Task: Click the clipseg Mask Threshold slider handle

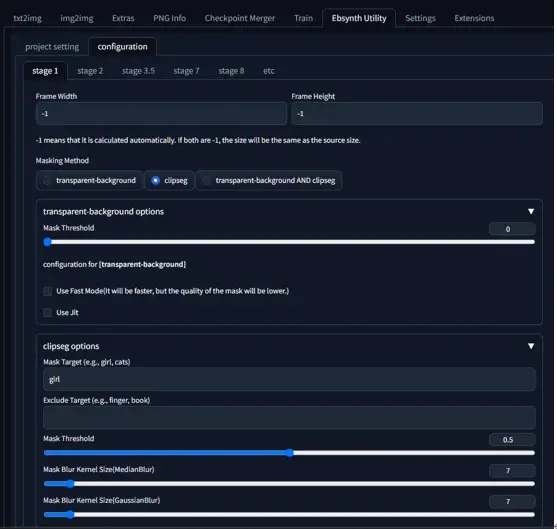Action: coord(290,453)
